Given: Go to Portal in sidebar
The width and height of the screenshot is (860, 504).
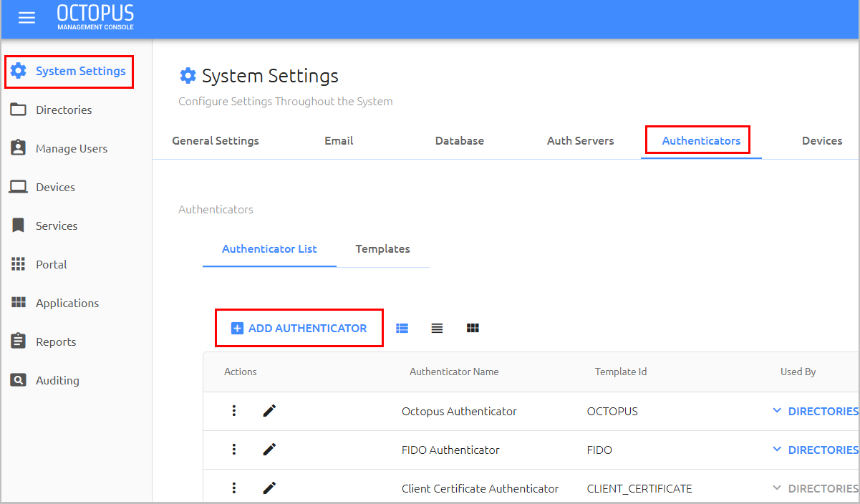Looking at the screenshot, I should [x=52, y=264].
